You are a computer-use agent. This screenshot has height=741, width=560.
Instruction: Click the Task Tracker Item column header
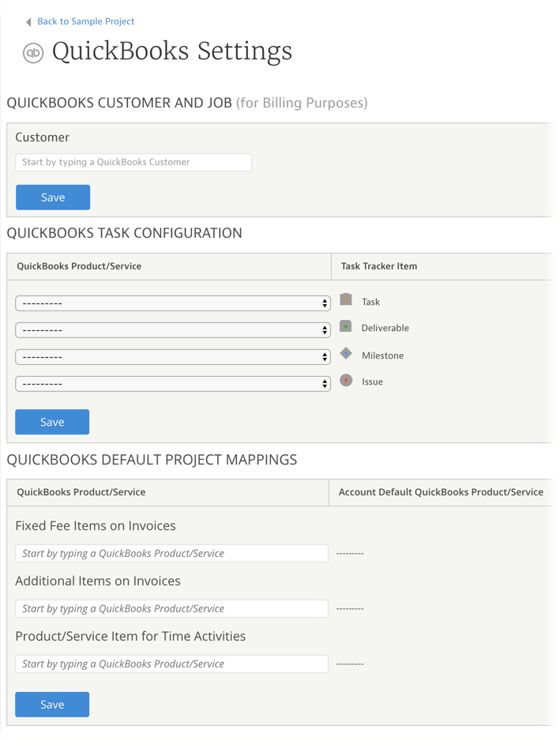pyautogui.click(x=379, y=266)
